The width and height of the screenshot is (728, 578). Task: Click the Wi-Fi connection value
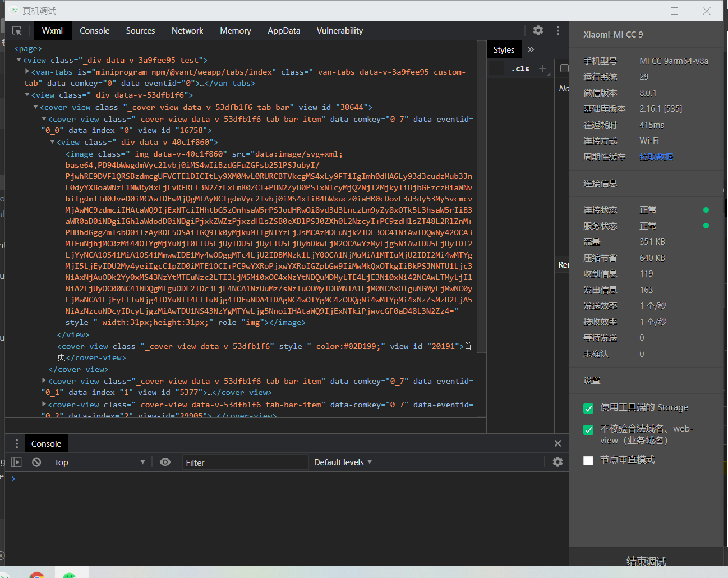pos(649,140)
